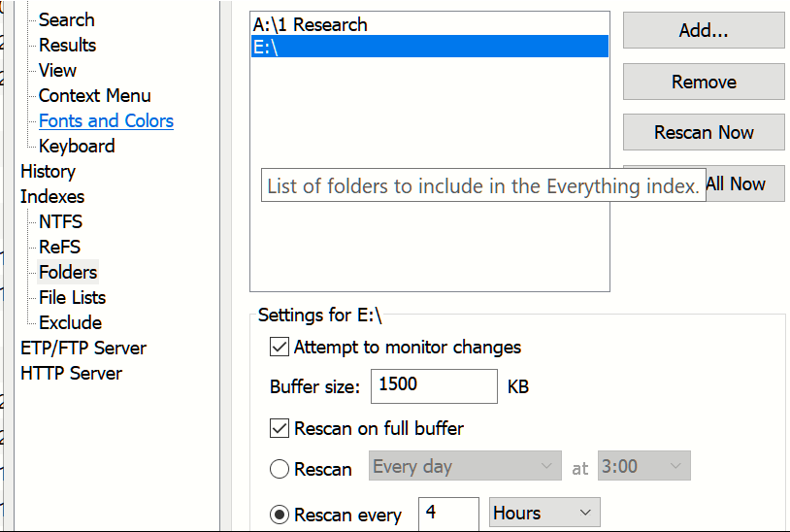Click the Remove button
Viewport: 790px width, 532px height.
pyautogui.click(x=704, y=82)
